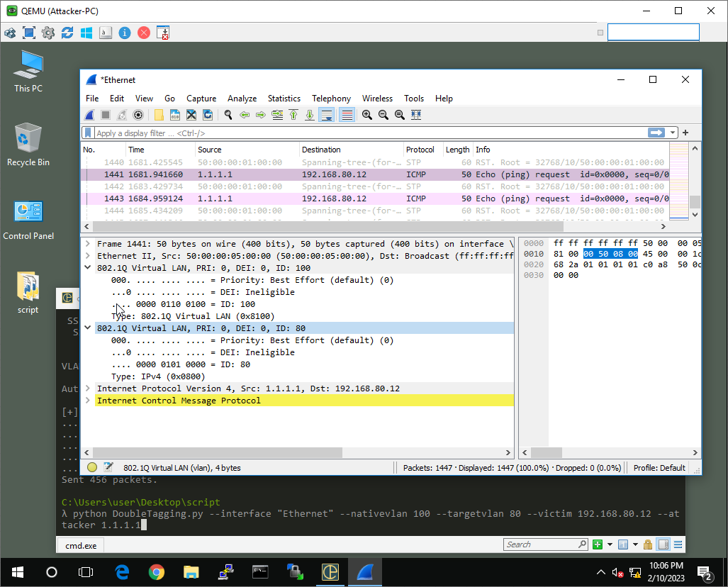Viewport: 728px width, 587px height.
Task: Expand the Internet Control Message Protocol details
Action: (88, 400)
